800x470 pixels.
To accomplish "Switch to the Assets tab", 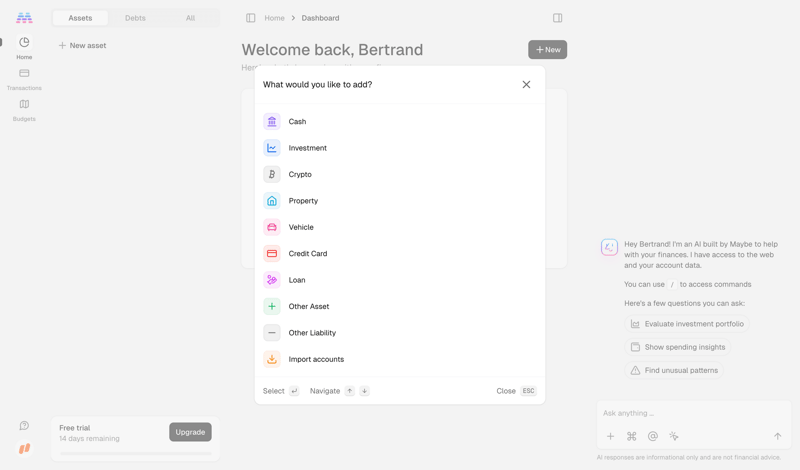I will click(x=80, y=18).
